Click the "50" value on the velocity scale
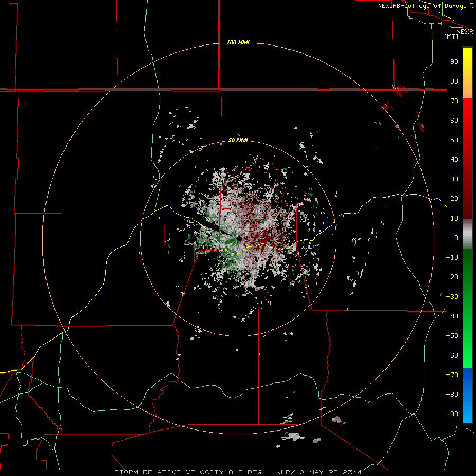476x476 pixels. 454,140
